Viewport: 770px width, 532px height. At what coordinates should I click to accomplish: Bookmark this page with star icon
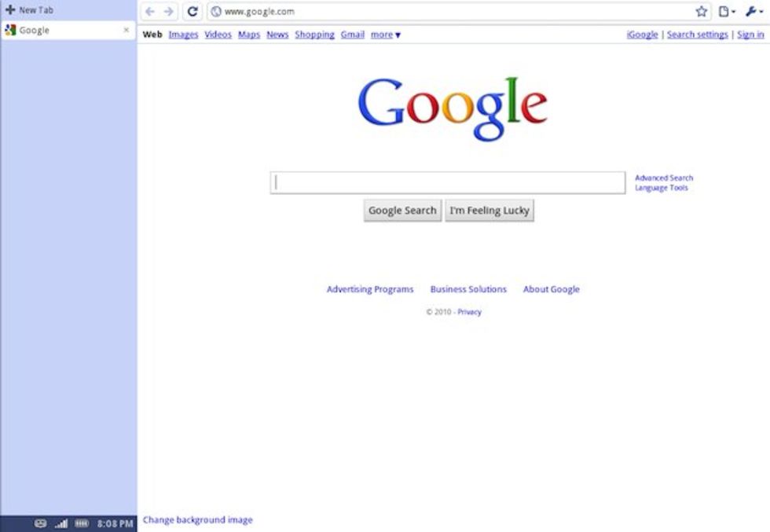701,11
